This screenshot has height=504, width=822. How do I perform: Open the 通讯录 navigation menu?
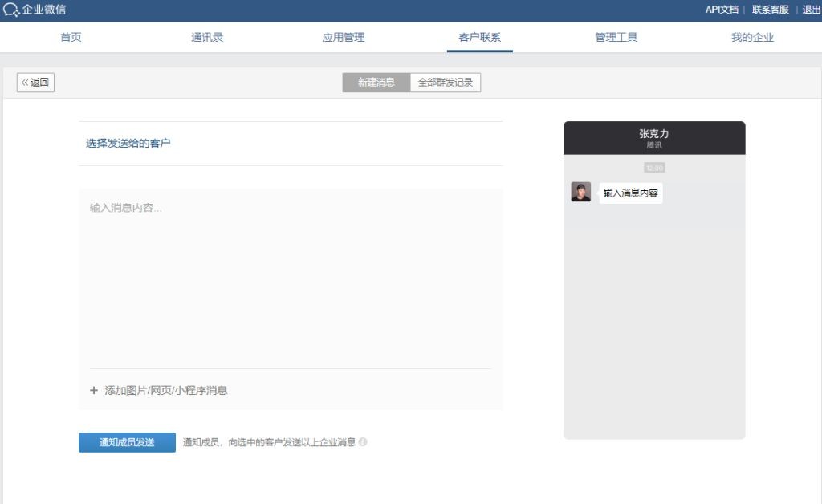pos(207,37)
